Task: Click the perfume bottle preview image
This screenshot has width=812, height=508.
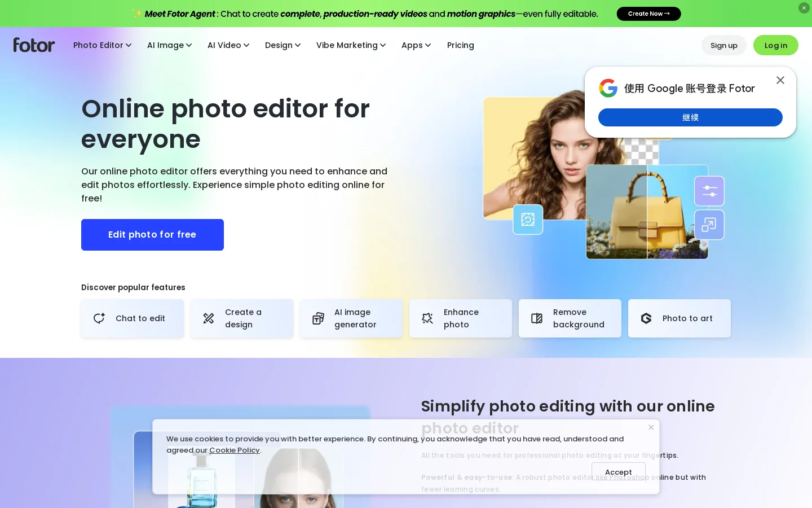Action: point(202,480)
